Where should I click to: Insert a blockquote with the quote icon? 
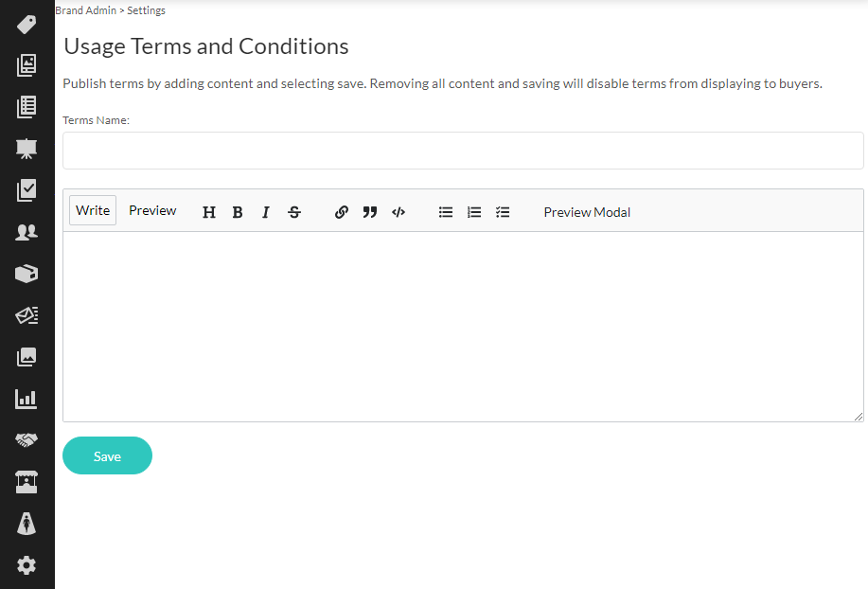(370, 212)
